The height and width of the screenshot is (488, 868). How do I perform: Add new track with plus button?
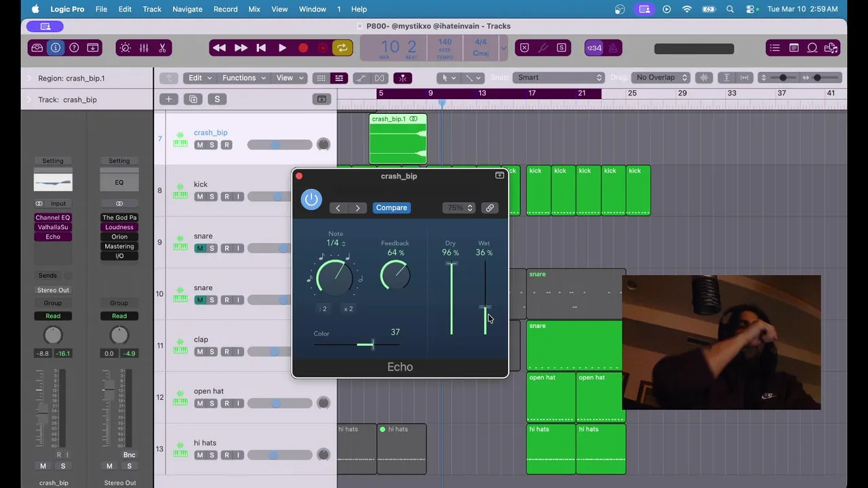pyautogui.click(x=168, y=100)
